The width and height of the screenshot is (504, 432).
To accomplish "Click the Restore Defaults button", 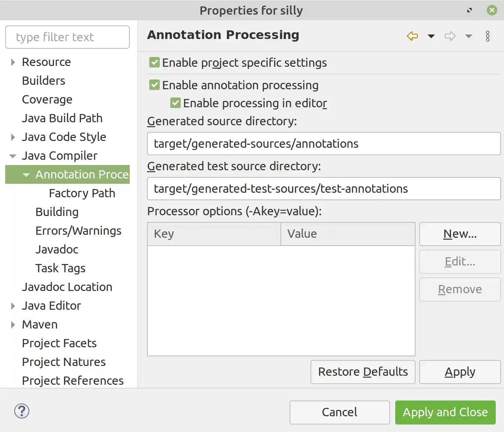I will tap(363, 372).
